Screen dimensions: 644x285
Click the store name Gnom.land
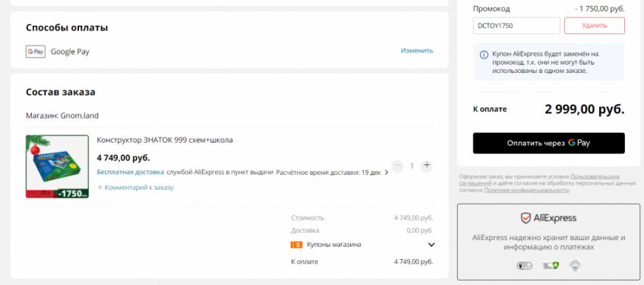tap(79, 116)
